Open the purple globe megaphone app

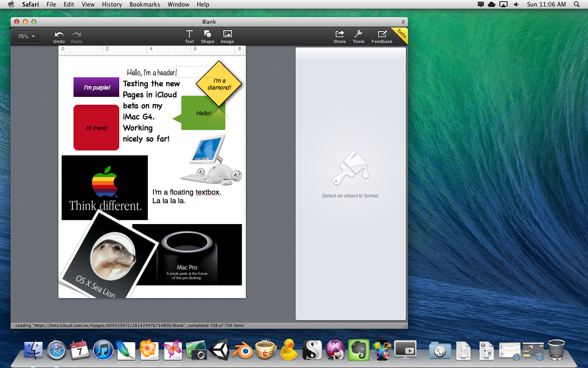335,350
